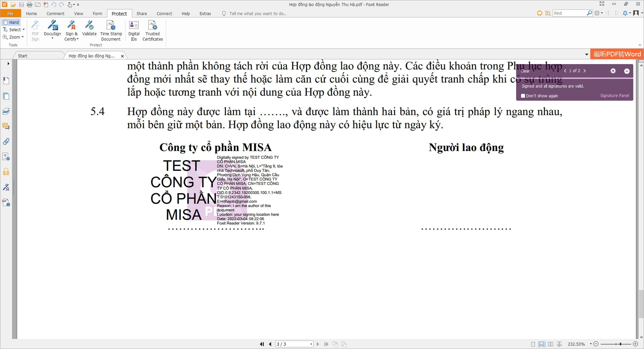
Task: Check the Don't show again box
Action: click(523, 96)
